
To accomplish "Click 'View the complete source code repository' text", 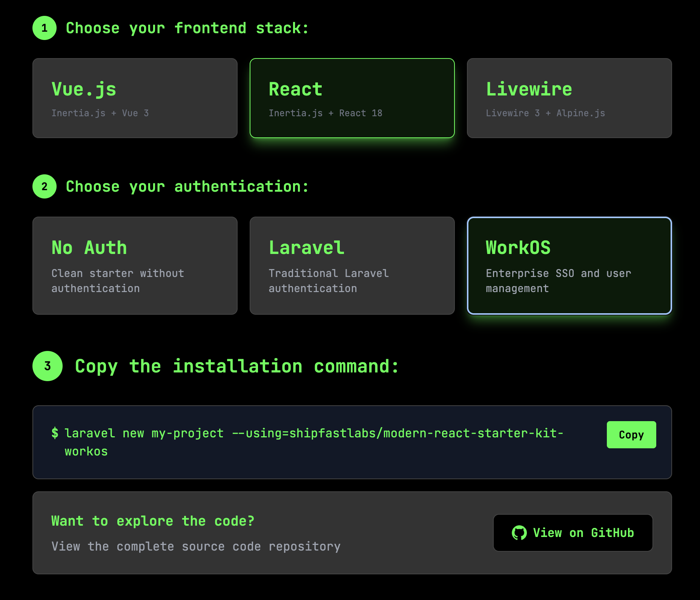I will [196, 546].
